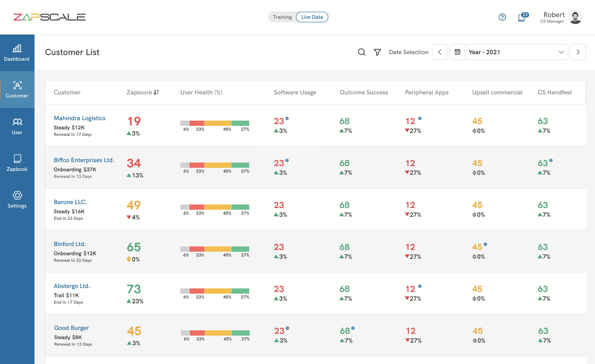Click the blue dot on Good Burger's Software Usage

(x=287, y=328)
